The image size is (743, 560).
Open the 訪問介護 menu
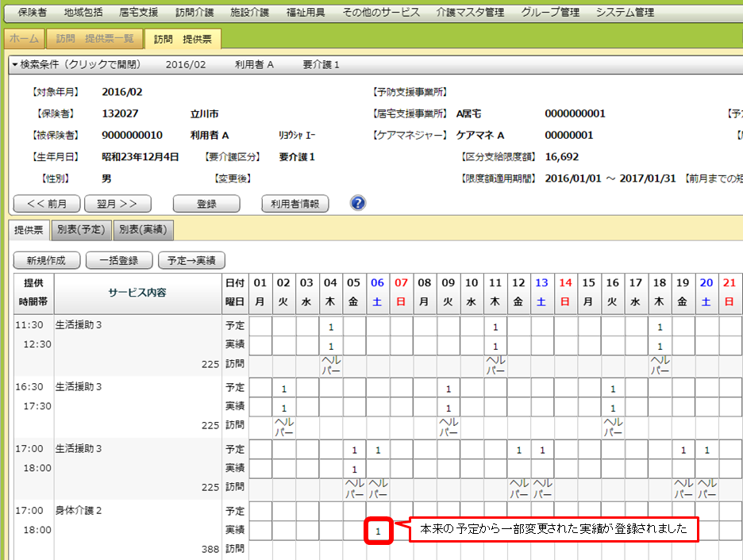tap(194, 12)
